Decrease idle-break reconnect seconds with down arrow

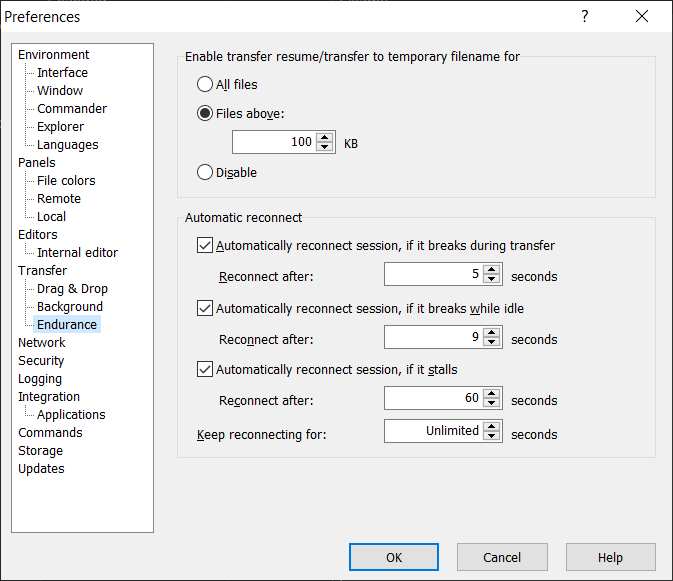point(491,342)
